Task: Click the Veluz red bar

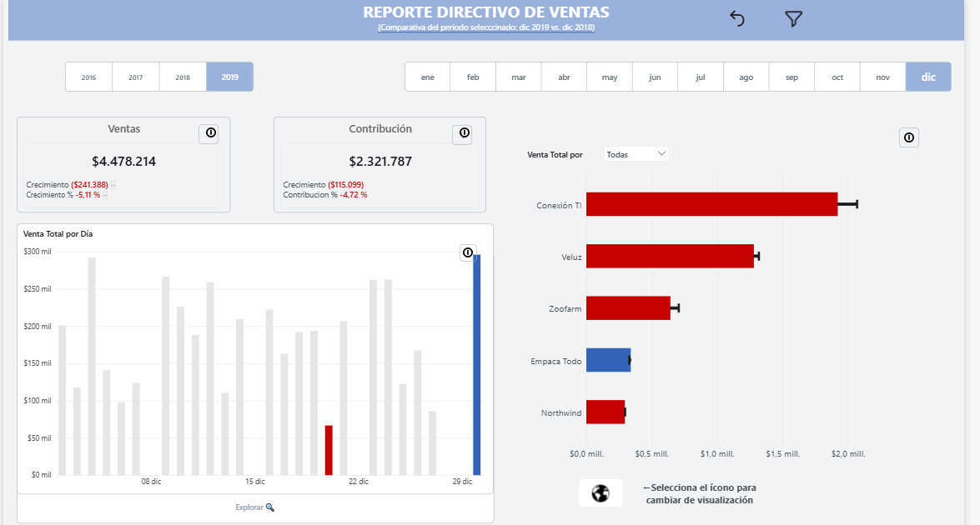Action: pyautogui.click(x=670, y=256)
